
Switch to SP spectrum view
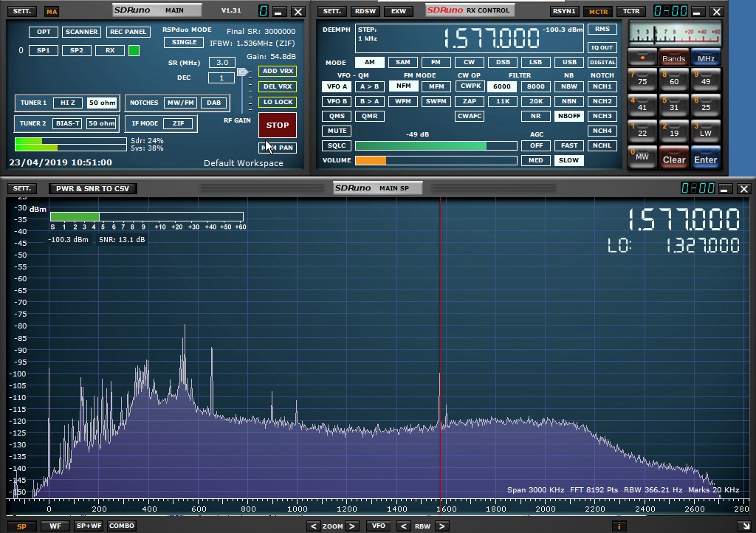click(21, 526)
